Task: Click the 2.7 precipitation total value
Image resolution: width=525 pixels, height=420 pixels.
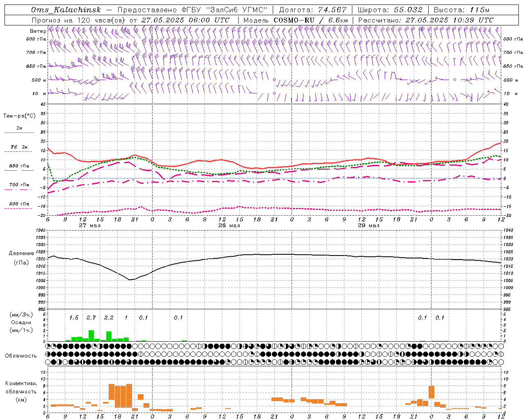Action: (x=91, y=317)
